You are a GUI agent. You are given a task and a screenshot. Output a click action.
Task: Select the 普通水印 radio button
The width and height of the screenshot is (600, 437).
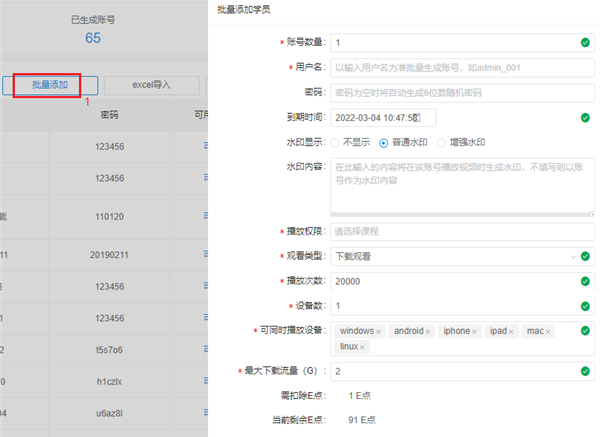pos(384,143)
